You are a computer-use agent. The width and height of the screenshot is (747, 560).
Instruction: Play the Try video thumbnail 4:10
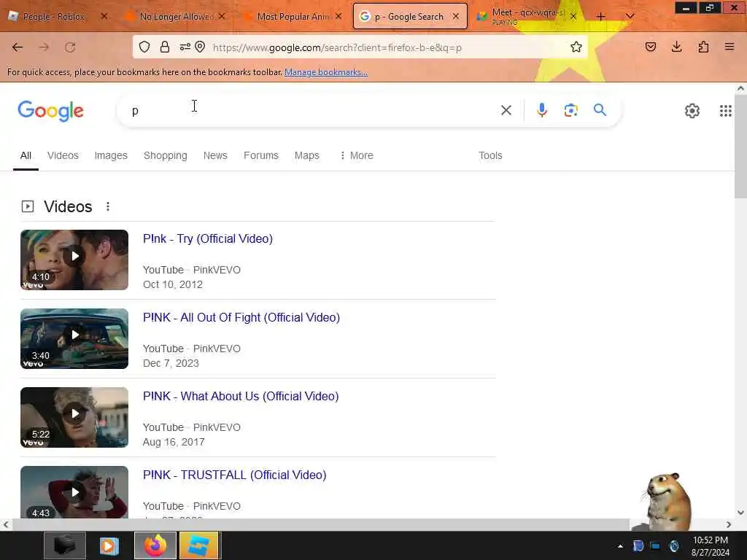click(74, 260)
